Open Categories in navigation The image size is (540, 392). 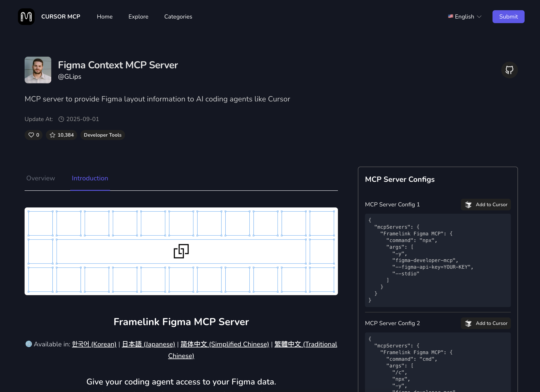pos(178,17)
